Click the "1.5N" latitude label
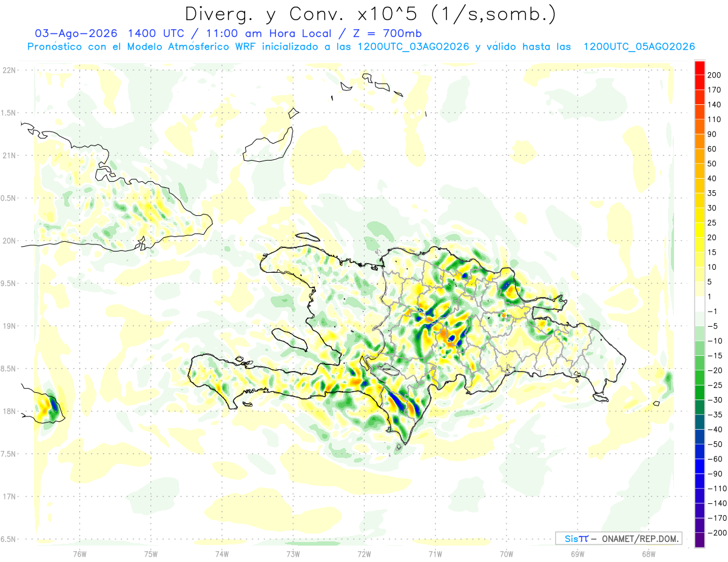This screenshot has height=562, width=728. 8,113
